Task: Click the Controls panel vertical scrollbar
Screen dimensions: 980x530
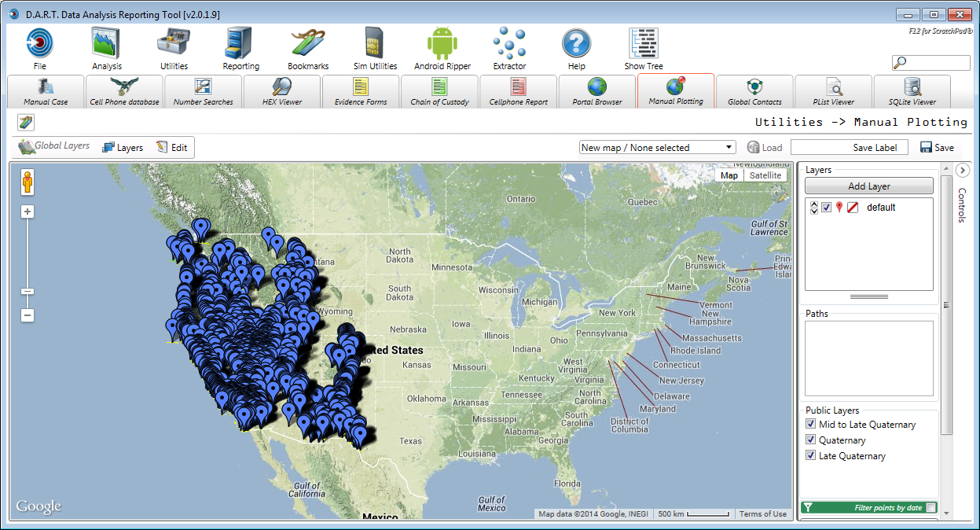Action: coord(946,305)
